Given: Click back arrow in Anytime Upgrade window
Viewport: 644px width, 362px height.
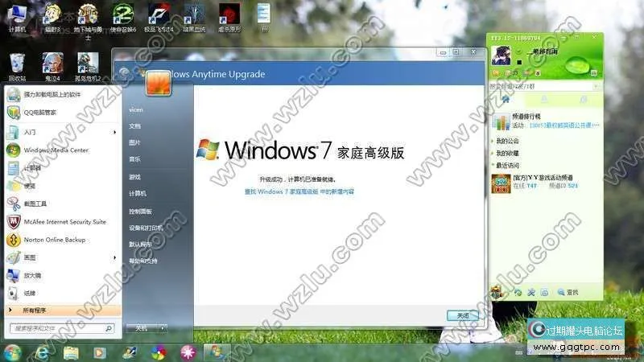Looking at the screenshot, I should (124, 73).
